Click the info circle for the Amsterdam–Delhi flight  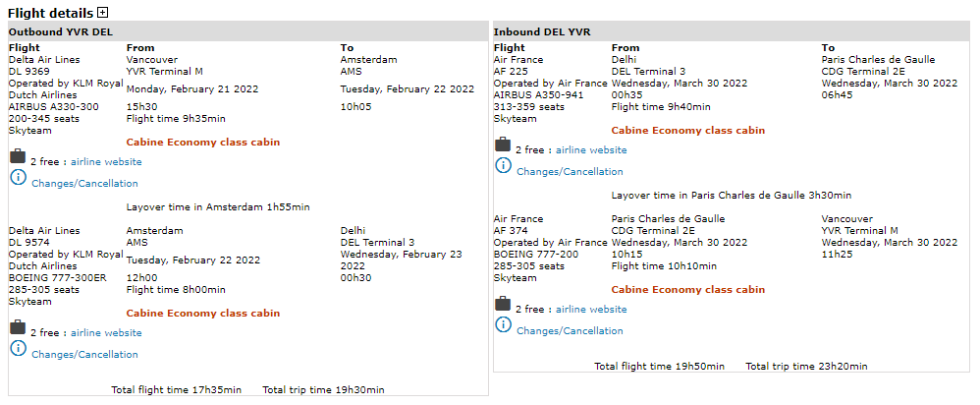click(x=18, y=349)
